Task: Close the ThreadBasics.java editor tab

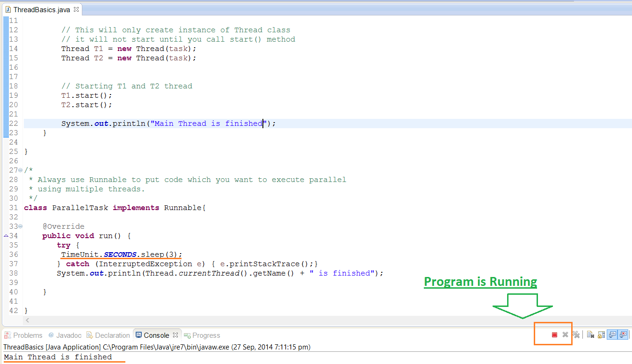Action: (x=76, y=8)
